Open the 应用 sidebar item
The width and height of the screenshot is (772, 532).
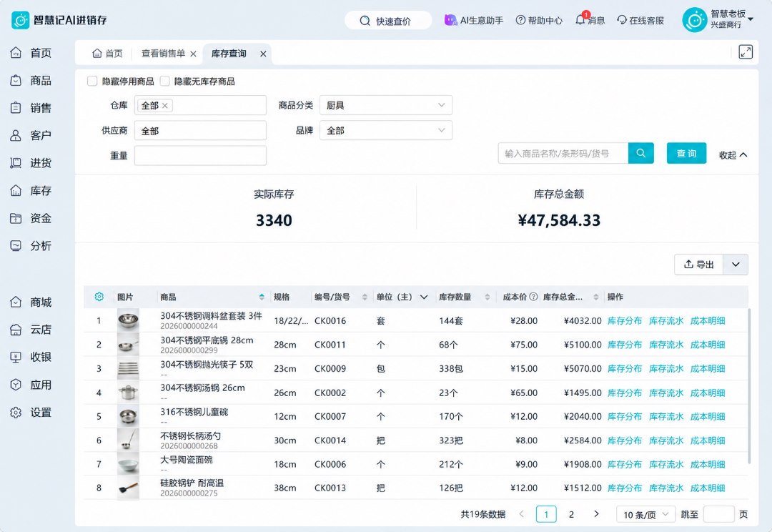click(31, 385)
